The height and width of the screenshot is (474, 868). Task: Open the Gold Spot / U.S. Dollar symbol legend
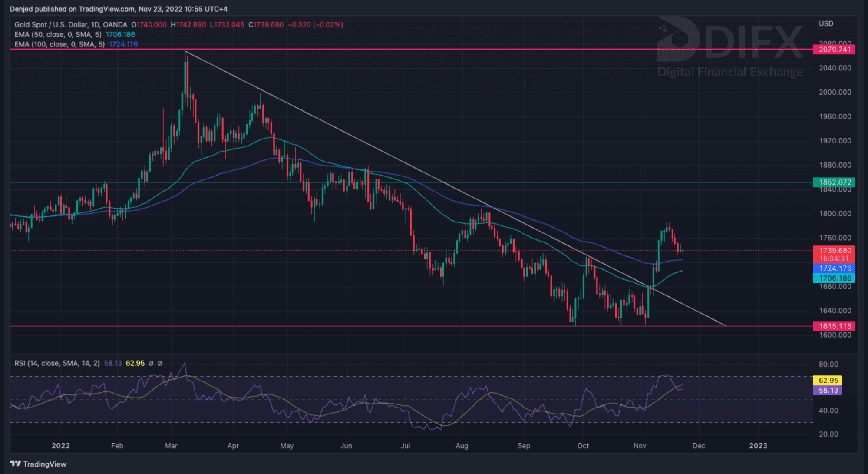tap(71, 25)
